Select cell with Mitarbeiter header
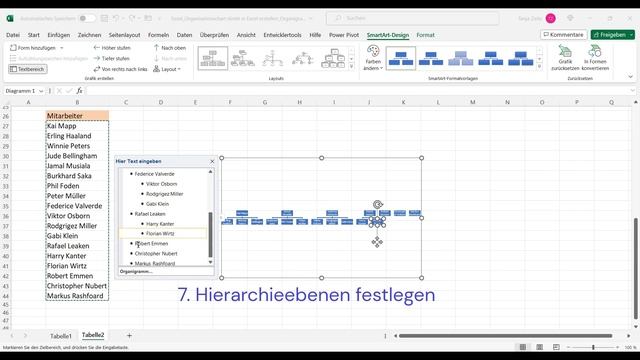640x360 pixels. click(x=77, y=116)
